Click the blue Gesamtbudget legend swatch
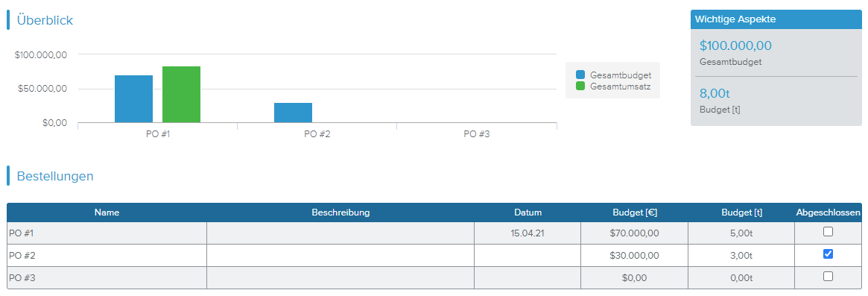Screen dimensions: 868x296 580,75
